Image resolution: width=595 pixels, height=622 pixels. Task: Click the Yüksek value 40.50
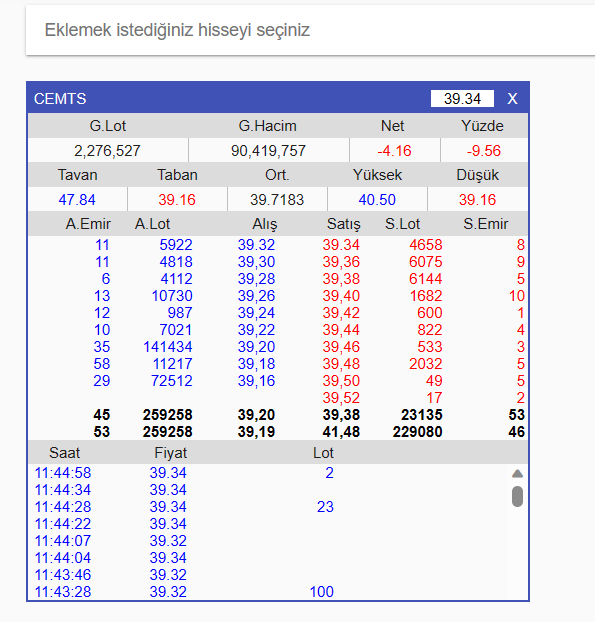coord(377,200)
